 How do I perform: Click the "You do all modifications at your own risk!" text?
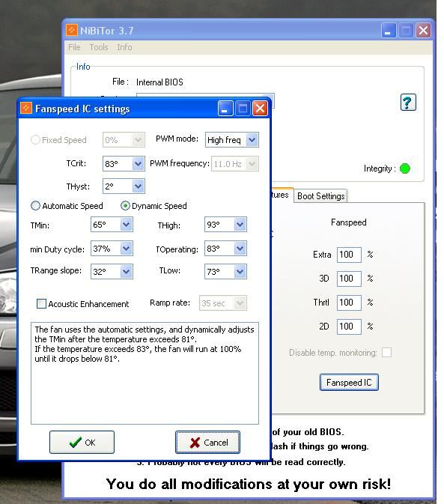(x=249, y=484)
